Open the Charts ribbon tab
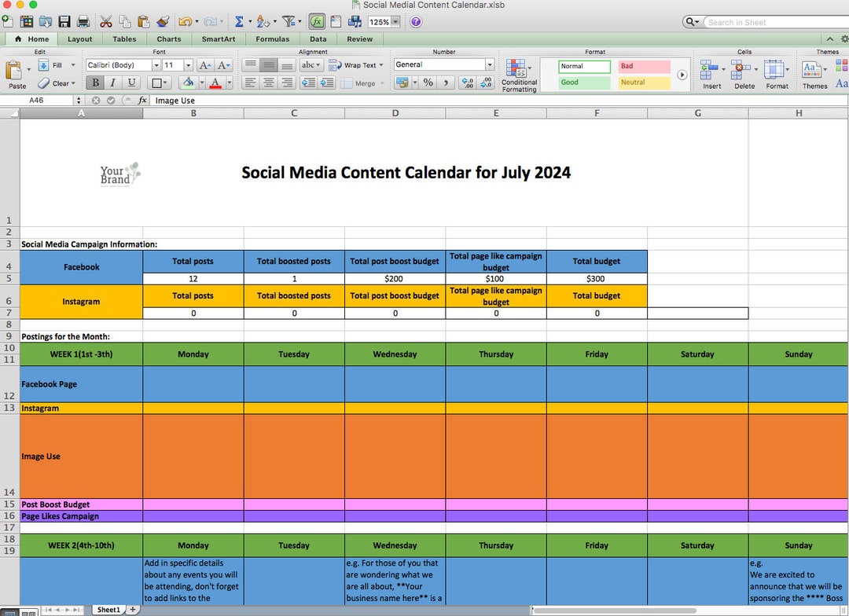Screen dimensions: 849x616 pyautogui.click(x=169, y=38)
